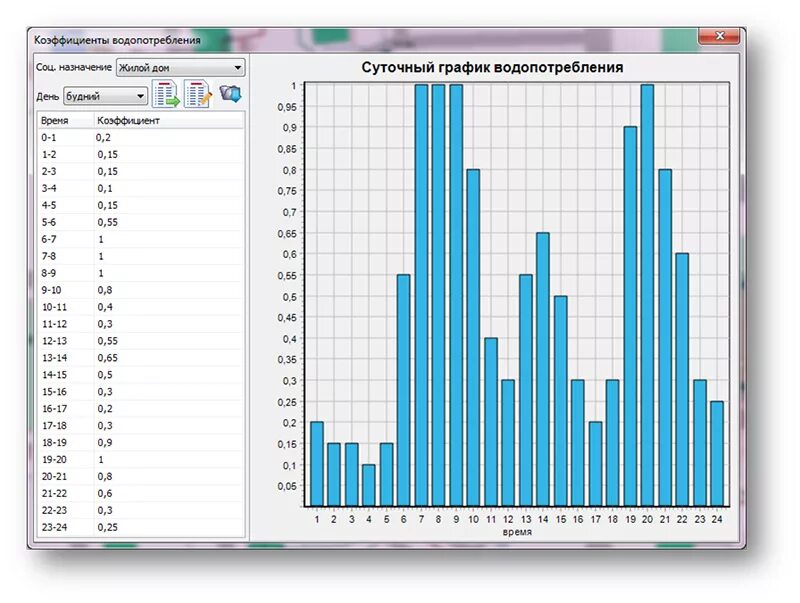Open the Соц. назначение dropdown showing Жилой дом

pyautogui.click(x=181, y=67)
